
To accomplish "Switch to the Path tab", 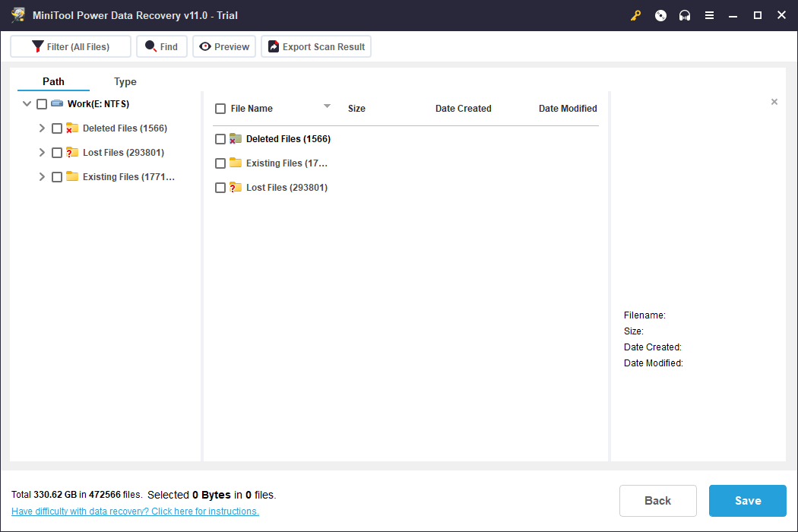I will (x=53, y=81).
